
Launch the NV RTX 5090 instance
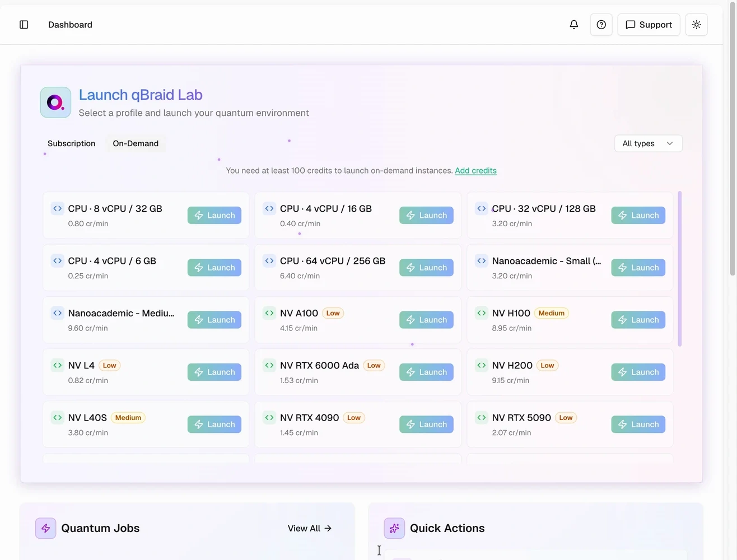pyautogui.click(x=638, y=424)
